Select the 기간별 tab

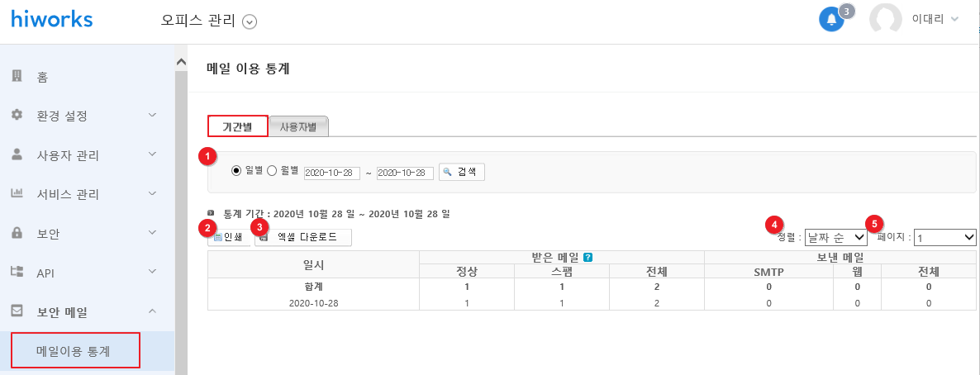coord(237,126)
